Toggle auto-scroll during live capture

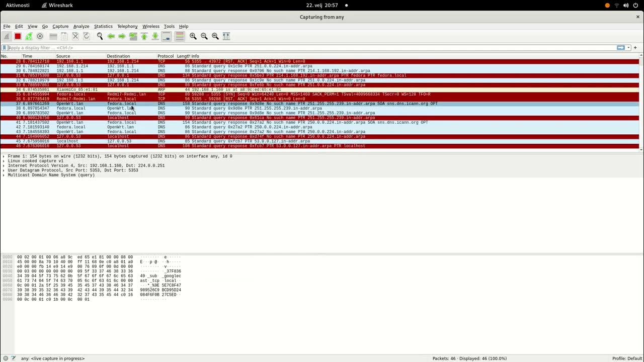pyautogui.click(x=166, y=36)
